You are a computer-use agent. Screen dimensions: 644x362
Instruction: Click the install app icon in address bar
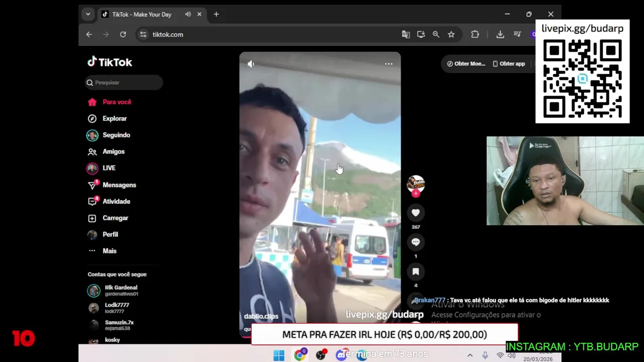click(x=421, y=34)
